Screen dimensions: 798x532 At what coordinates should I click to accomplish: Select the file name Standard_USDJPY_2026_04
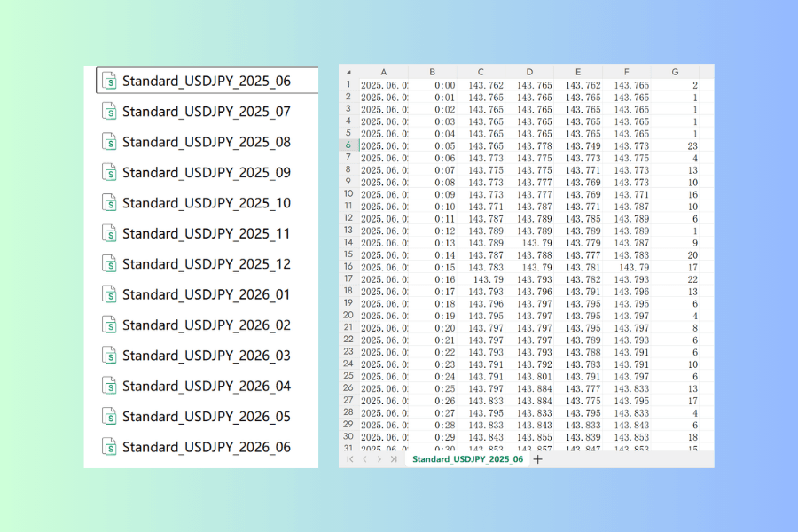[207, 387]
